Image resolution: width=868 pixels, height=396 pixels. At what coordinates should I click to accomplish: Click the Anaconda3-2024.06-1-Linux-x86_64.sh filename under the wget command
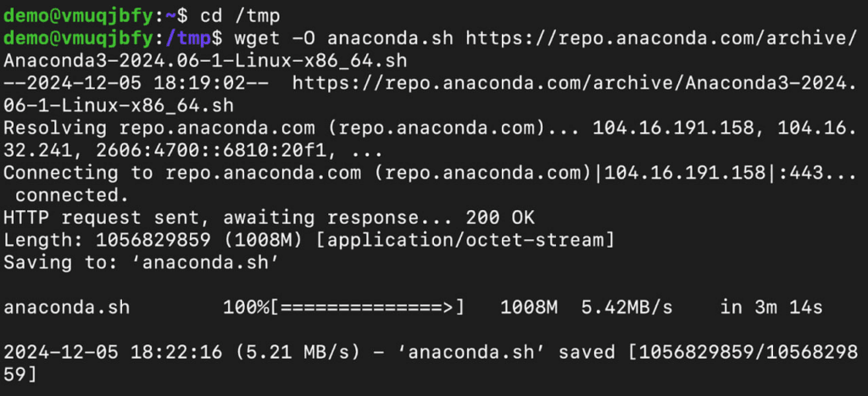(x=205, y=60)
